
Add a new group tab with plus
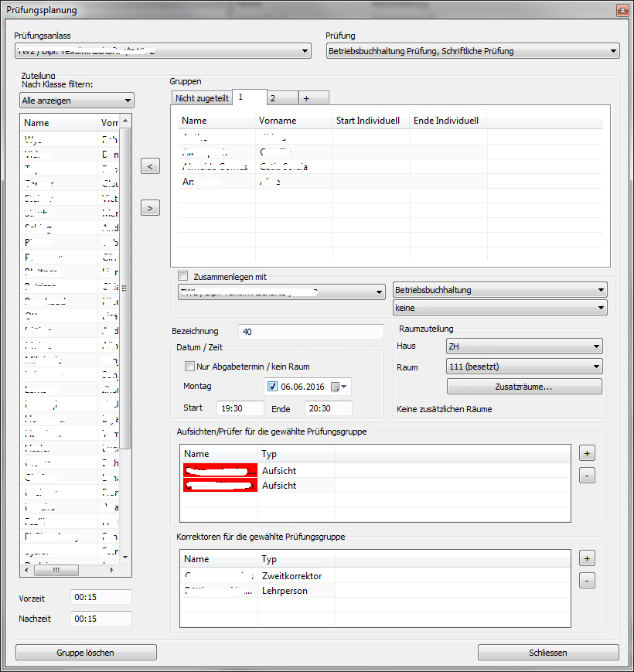[305, 98]
